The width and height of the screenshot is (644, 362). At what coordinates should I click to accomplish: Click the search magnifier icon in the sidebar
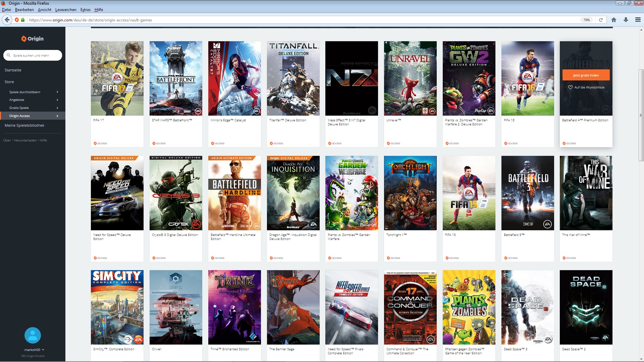9,55
